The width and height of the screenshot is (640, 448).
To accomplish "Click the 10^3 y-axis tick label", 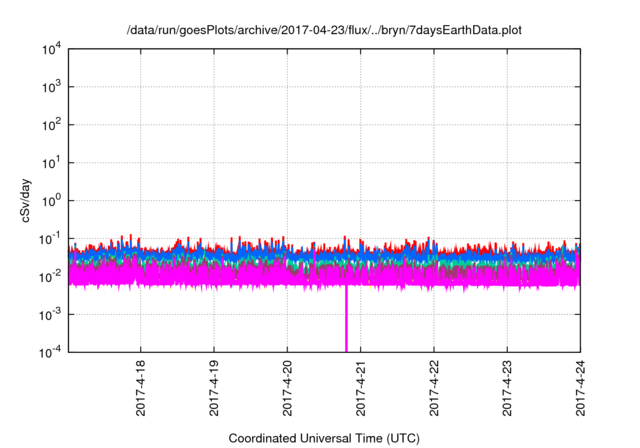I will point(51,86).
